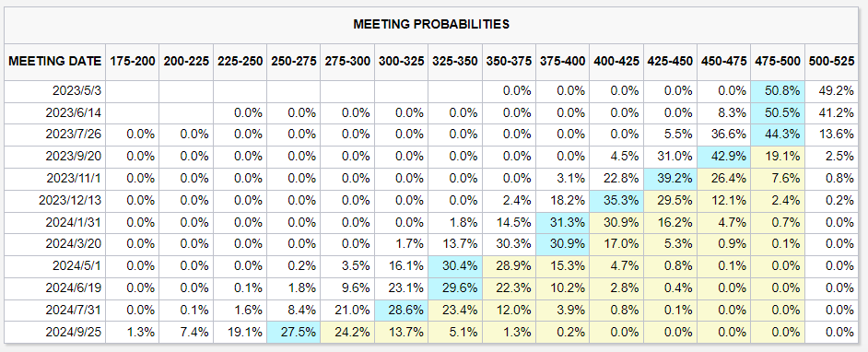868x352 pixels.
Task: Click the 475-500 column header
Action: coord(777,62)
